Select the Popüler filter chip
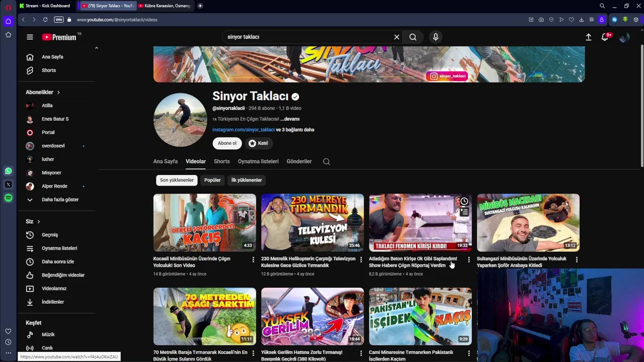The width and height of the screenshot is (644, 362). coord(212,180)
